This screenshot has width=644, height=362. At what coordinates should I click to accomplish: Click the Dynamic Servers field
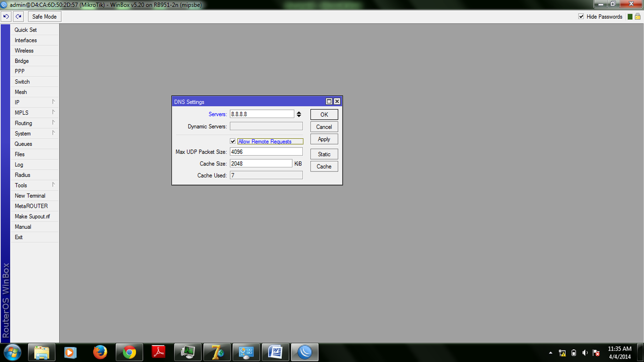point(266,126)
